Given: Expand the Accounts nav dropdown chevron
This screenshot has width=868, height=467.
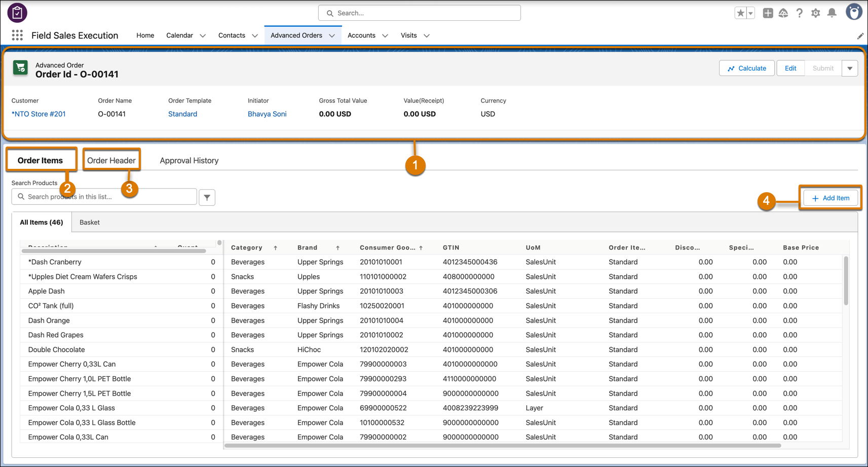Looking at the screenshot, I should (x=385, y=35).
